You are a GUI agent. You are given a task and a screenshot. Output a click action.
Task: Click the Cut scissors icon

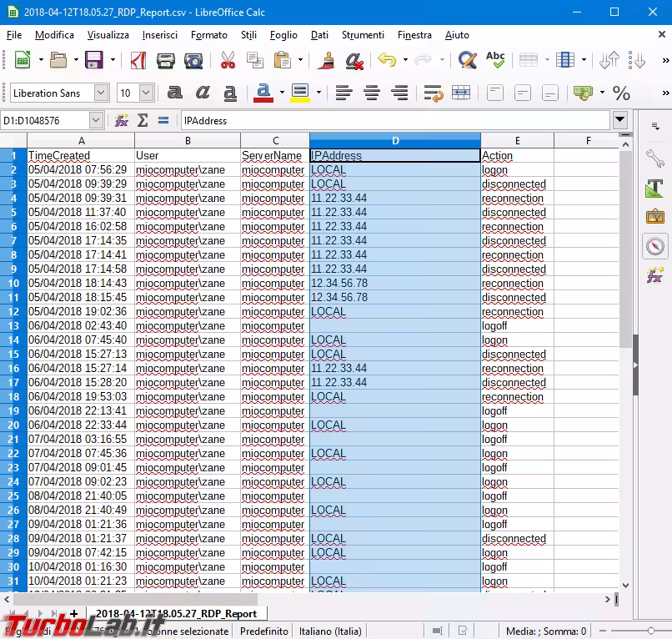(228, 60)
